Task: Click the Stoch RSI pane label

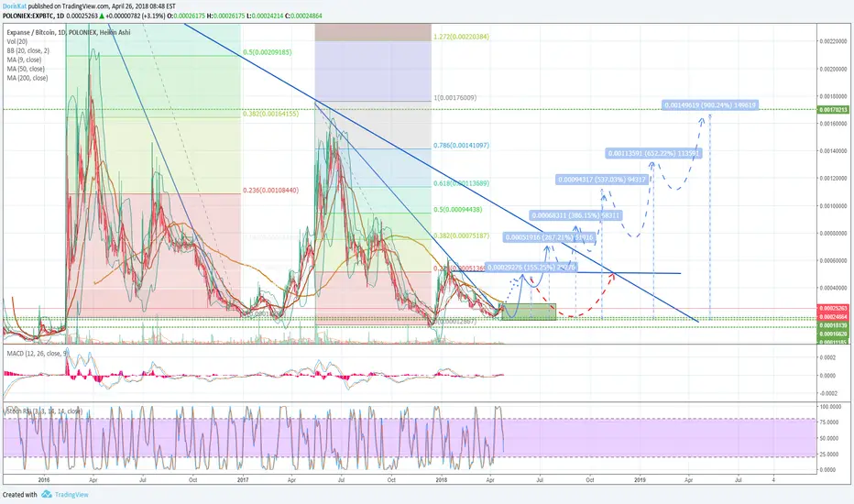Action: [x=44, y=411]
